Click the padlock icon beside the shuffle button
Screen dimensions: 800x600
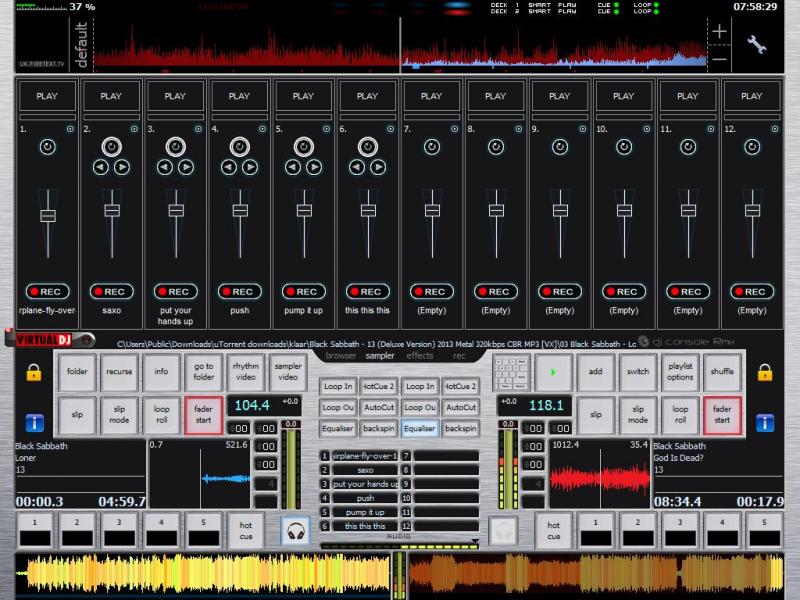[764, 372]
